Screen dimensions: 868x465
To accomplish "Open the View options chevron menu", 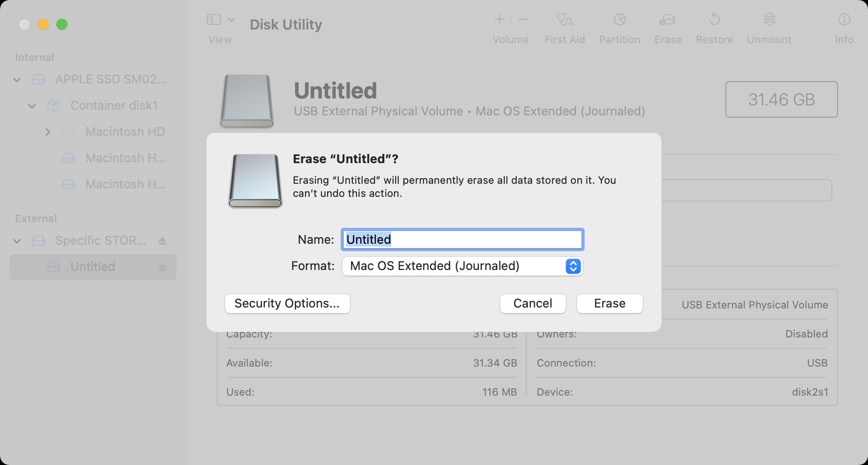I will pyautogui.click(x=231, y=20).
